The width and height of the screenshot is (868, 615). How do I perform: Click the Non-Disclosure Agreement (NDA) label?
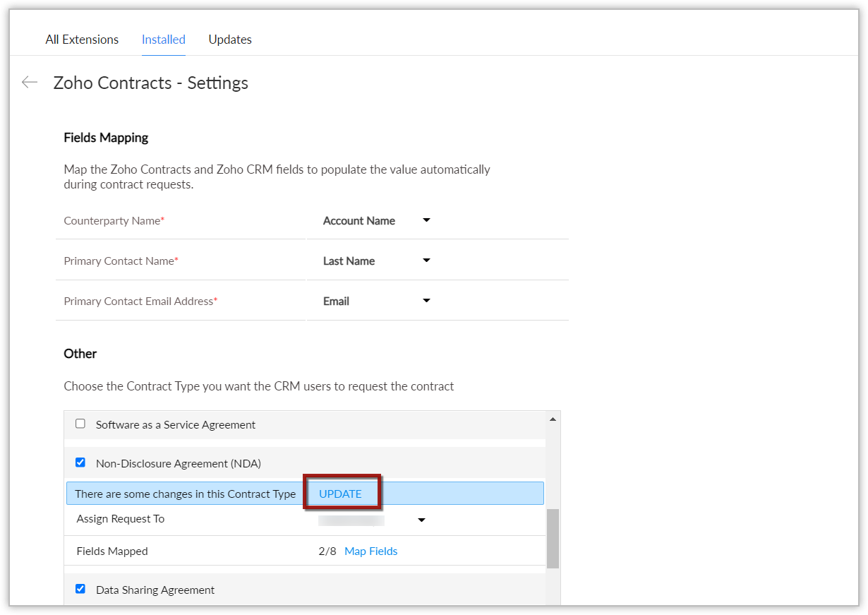point(179,464)
